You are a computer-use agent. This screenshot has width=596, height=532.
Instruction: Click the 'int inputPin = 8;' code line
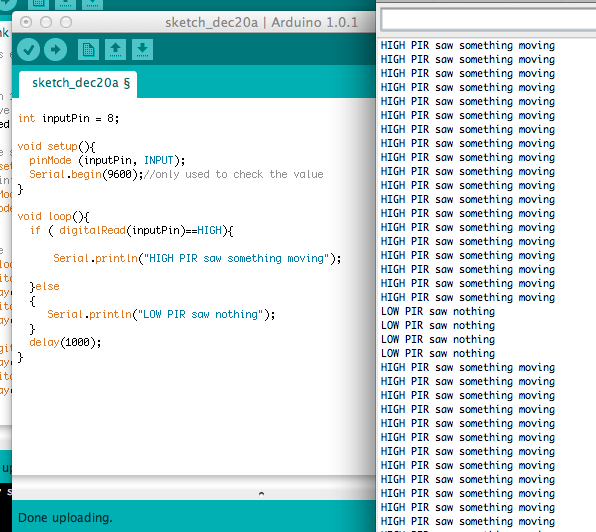tap(68, 119)
